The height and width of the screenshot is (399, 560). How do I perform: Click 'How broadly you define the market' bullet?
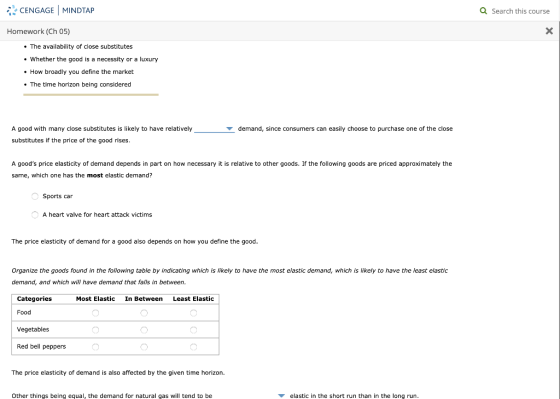point(82,72)
